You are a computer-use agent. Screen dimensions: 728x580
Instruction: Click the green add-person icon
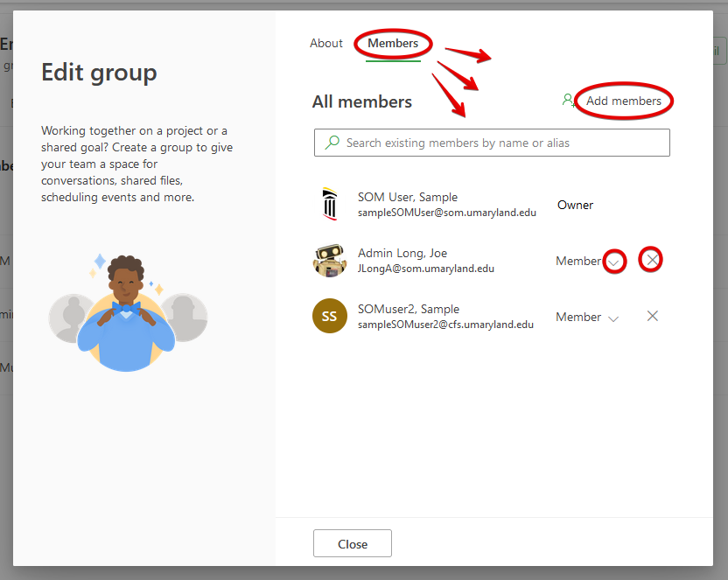pos(569,101)
